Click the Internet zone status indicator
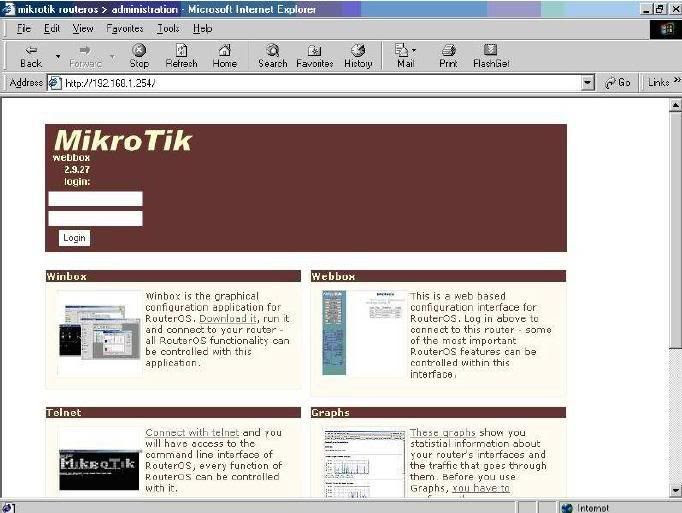682x513 pixels. [585, 508]
